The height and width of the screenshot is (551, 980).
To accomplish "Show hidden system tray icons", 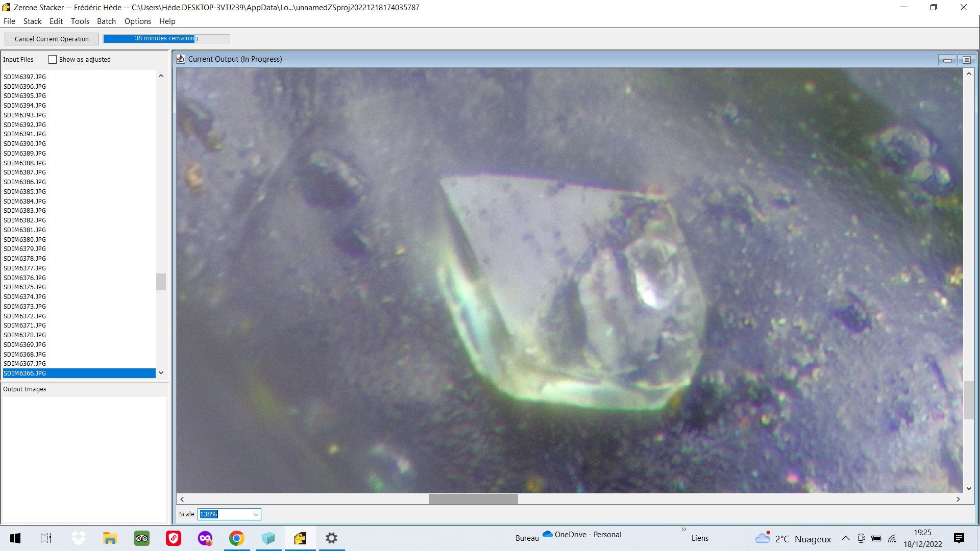I will pos(846,538).
